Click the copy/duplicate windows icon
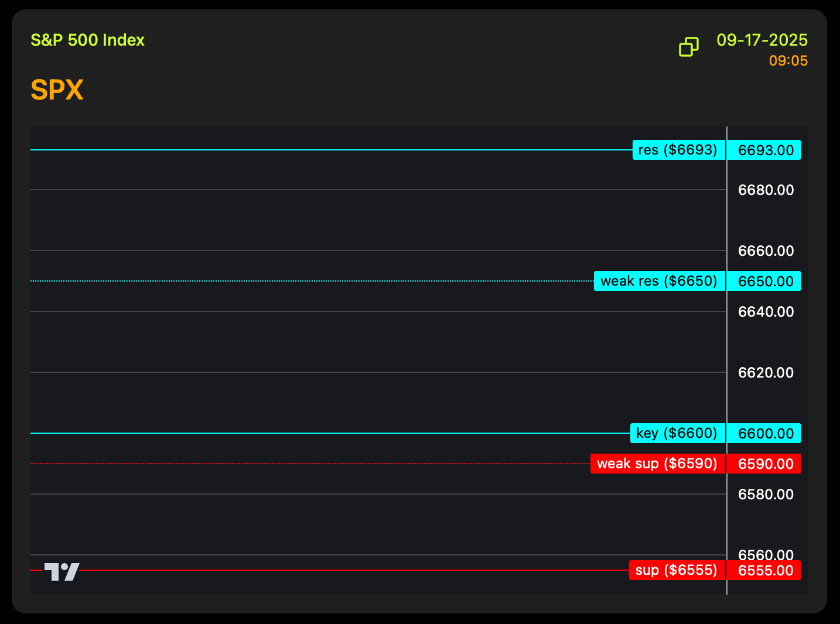The width and height of the screenshot is (840, 624). 689,47
